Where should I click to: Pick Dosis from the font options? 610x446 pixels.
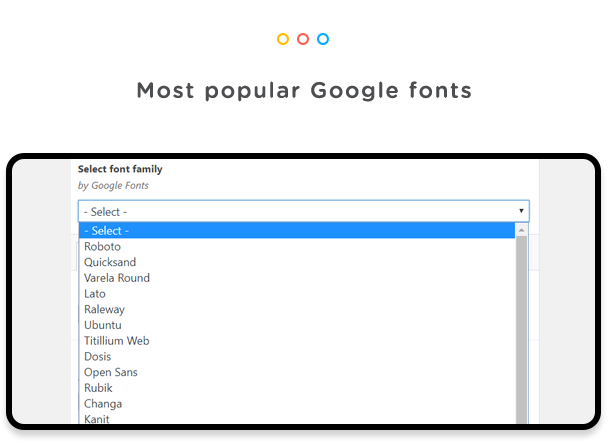(x=297, y=356)
